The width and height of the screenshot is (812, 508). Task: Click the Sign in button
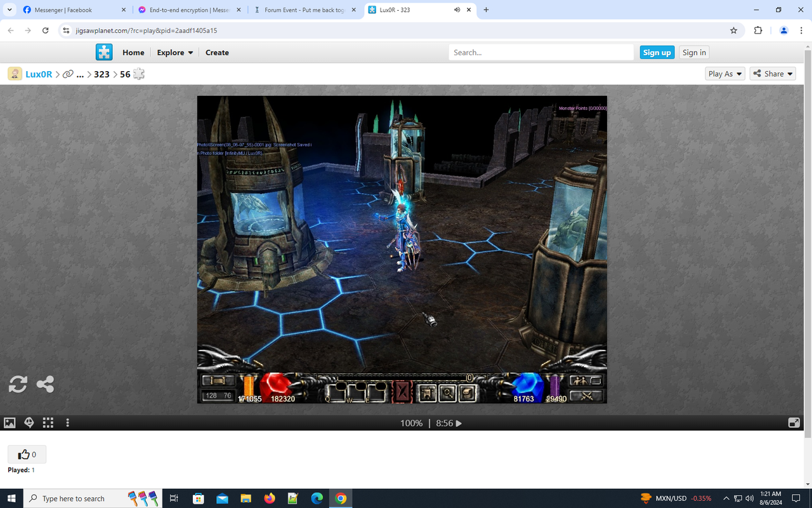[694, 53]
